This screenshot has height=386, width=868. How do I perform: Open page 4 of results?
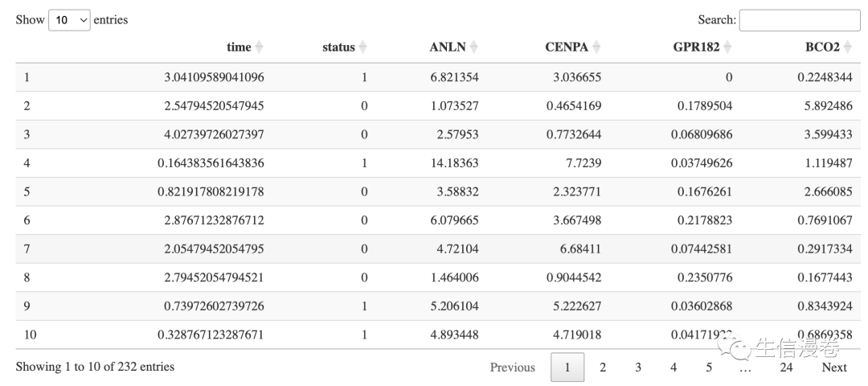click(x=674, y=368)
